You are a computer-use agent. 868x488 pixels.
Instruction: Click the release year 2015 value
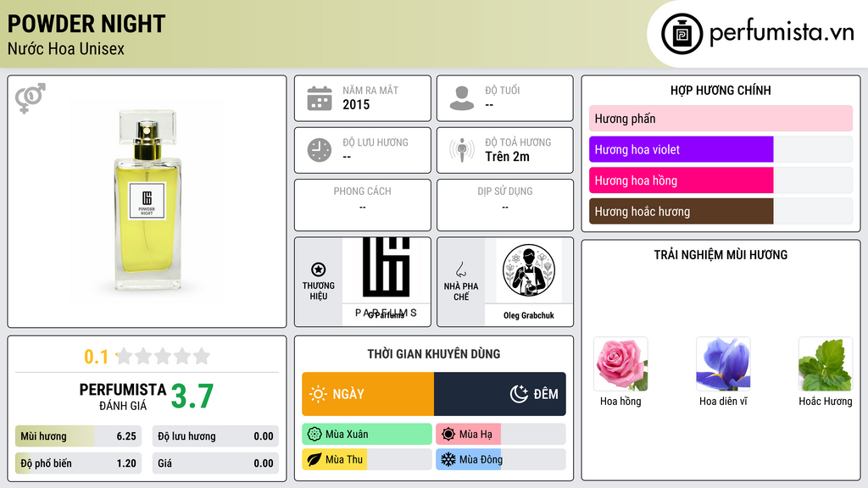[356, 104]
